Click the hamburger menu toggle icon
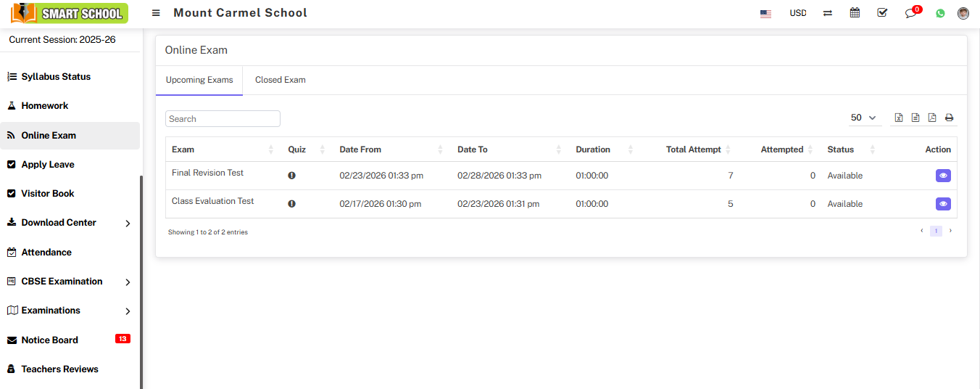Screen dimensions: 980x389 point(156,13)
